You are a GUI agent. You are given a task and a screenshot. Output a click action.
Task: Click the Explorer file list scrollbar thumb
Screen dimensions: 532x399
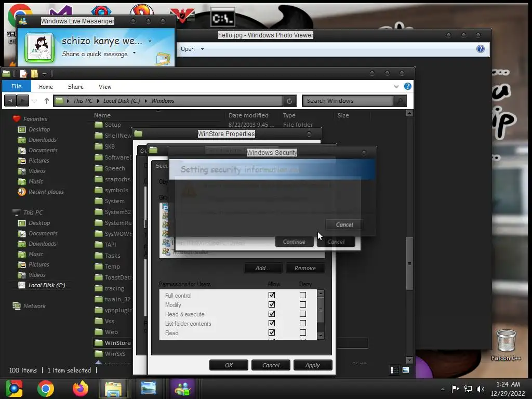409,263
